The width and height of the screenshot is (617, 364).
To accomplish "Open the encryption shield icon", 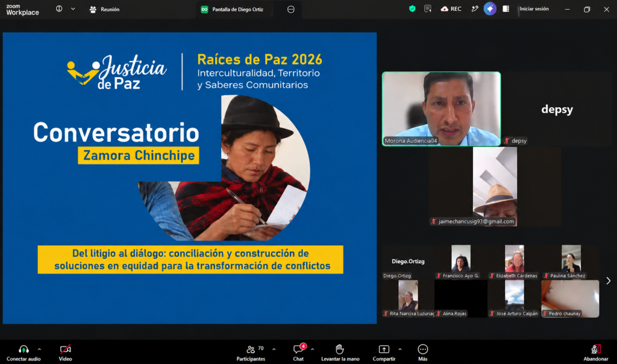I will 412,8.
